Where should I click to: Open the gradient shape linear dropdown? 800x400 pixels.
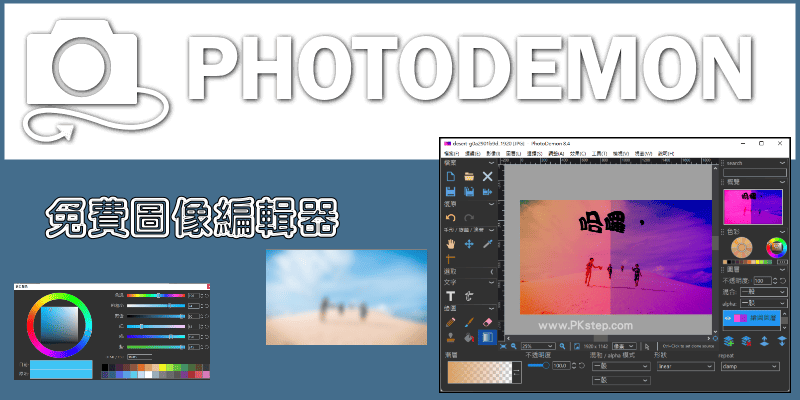(685, 366)
